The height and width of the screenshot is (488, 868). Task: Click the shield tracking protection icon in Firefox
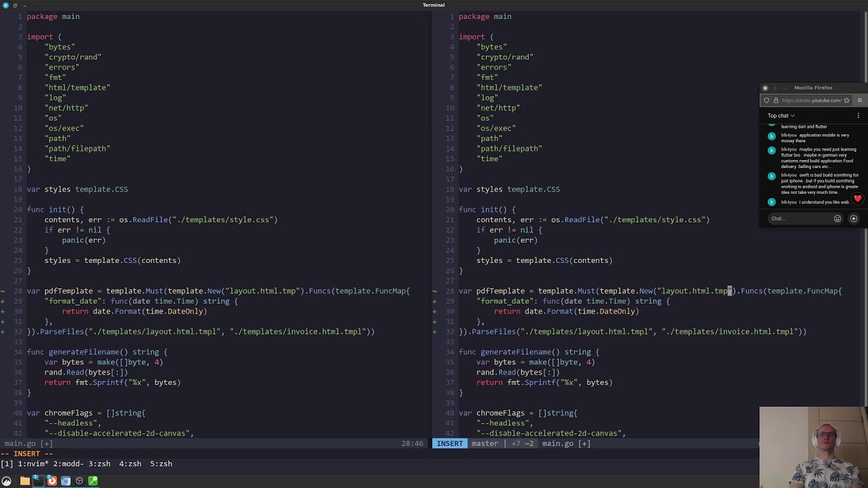point(767,100)
